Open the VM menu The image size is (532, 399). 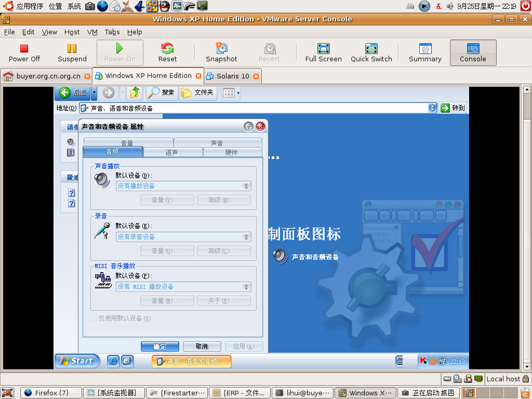coord(92,32)
